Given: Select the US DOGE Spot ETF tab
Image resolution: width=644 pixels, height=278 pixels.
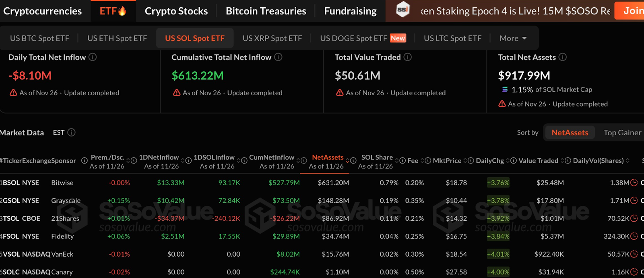Looking at the screenshot, I should [x=363, y=38].
